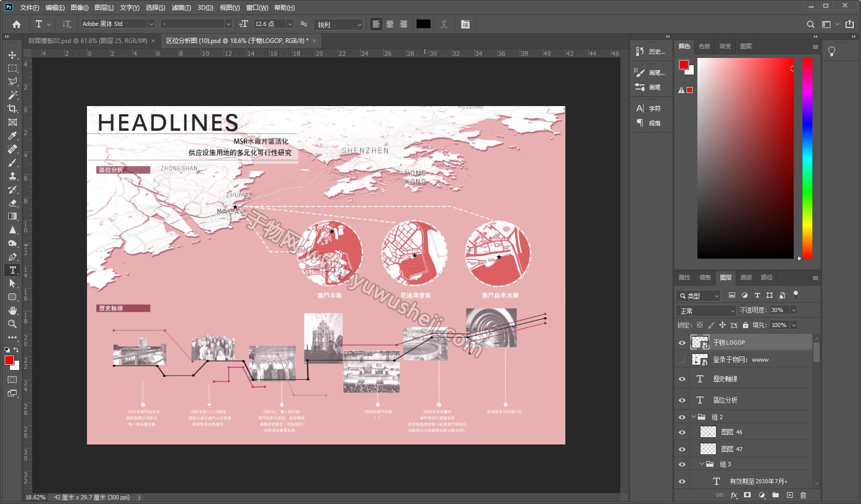Click the text color swatch in options bar
This screenshot has width=861, height=504.
(424, 24)
